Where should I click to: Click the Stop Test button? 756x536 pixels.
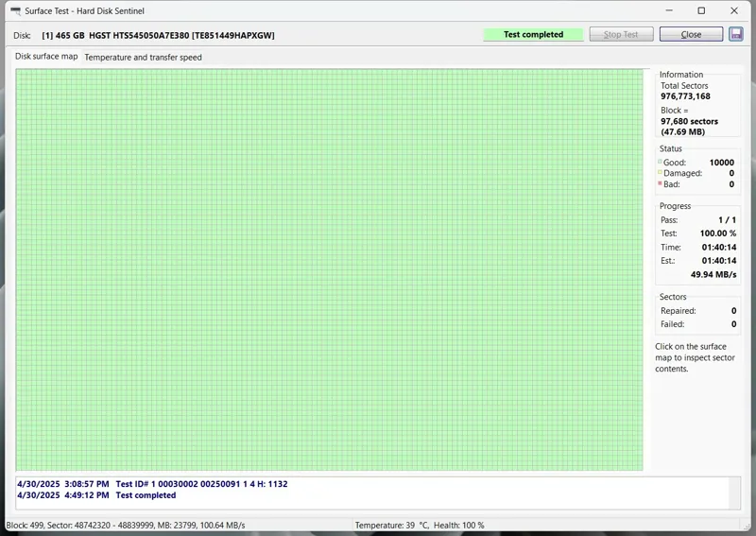[621, 34]
